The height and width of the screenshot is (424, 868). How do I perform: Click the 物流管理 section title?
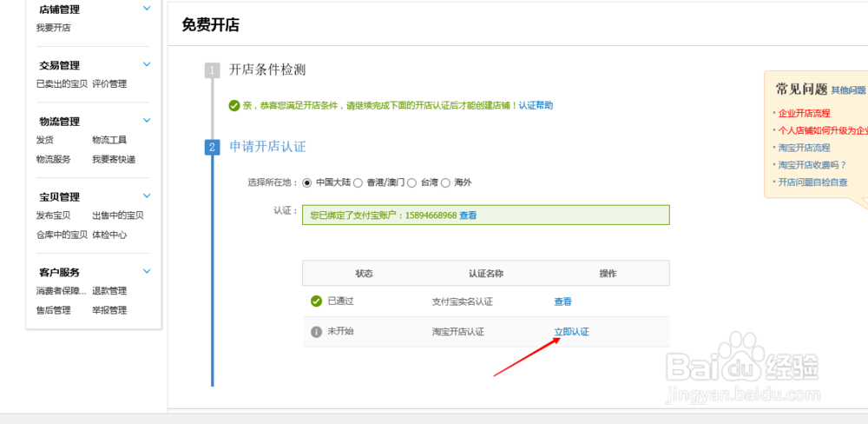59,122
